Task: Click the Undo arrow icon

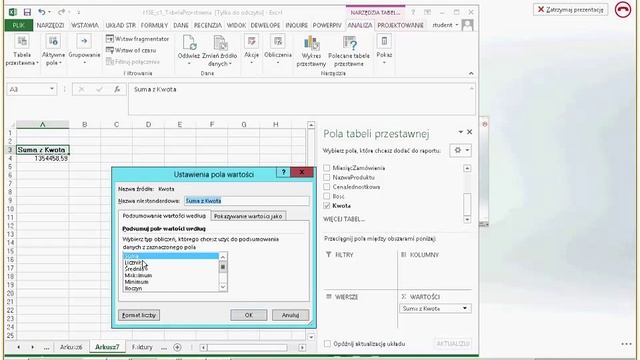Action: pyautogui.click(x=42, y=12)
